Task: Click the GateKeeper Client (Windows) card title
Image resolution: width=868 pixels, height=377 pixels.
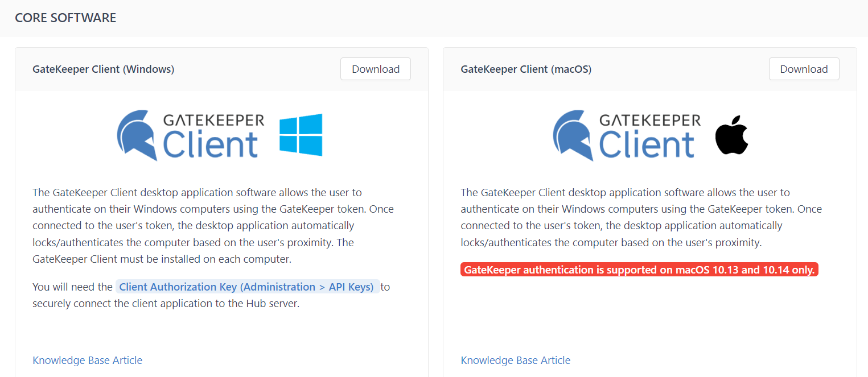Action: click(104, 69)
